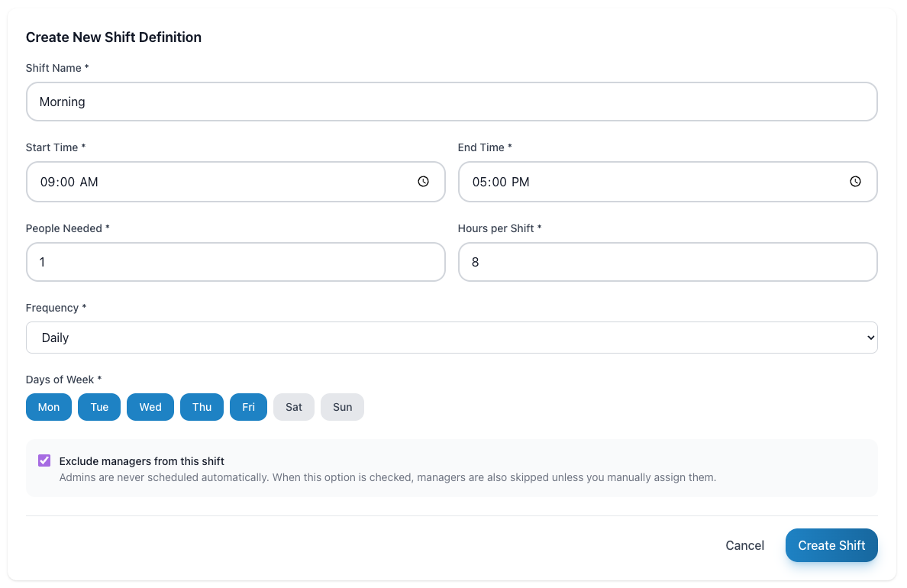Click the chevron on the Frequency selector

coord(870,337)
